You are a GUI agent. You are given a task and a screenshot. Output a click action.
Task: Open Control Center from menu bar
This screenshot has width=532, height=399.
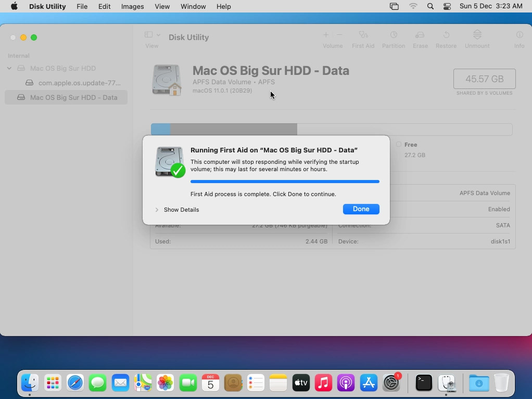[447, 6]
